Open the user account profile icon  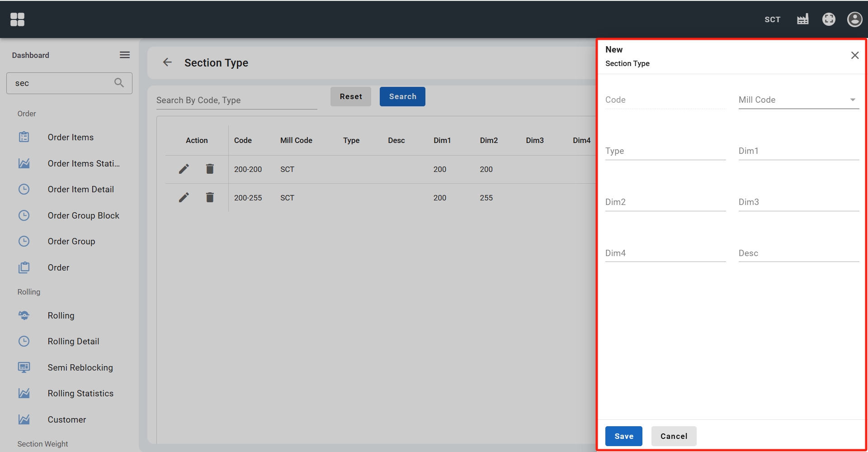[x=854, y=19]
